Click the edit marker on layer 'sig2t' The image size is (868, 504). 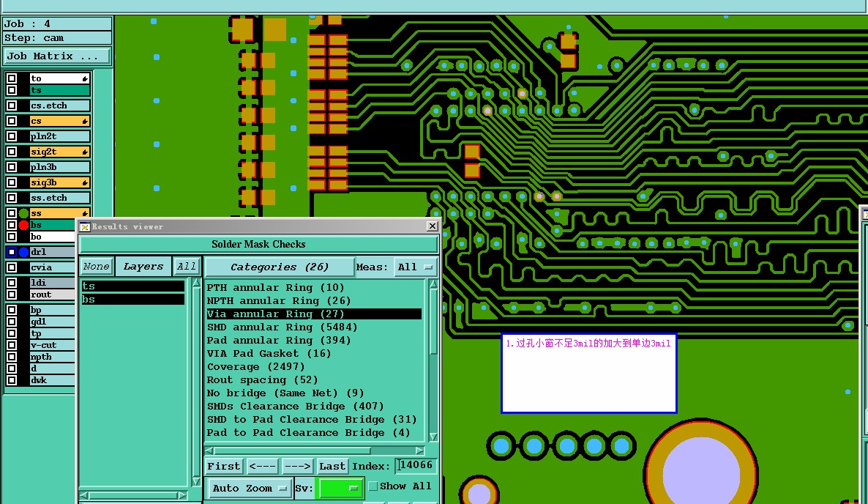(85, 152)
